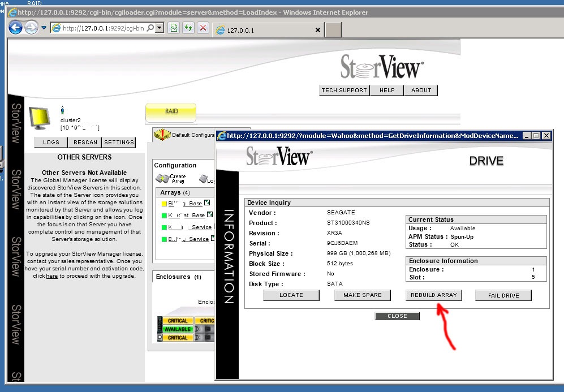Open the recent pages dropdown arrow

44,28
